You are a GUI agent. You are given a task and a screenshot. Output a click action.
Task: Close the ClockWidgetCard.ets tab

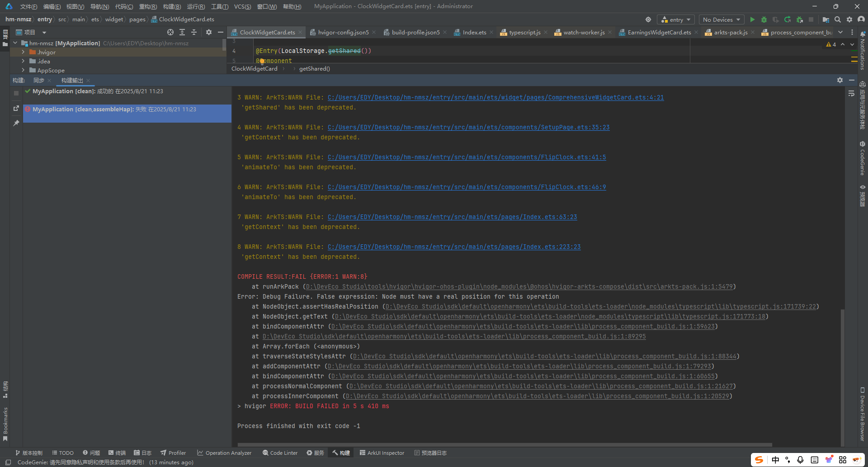tap(300, 32)
